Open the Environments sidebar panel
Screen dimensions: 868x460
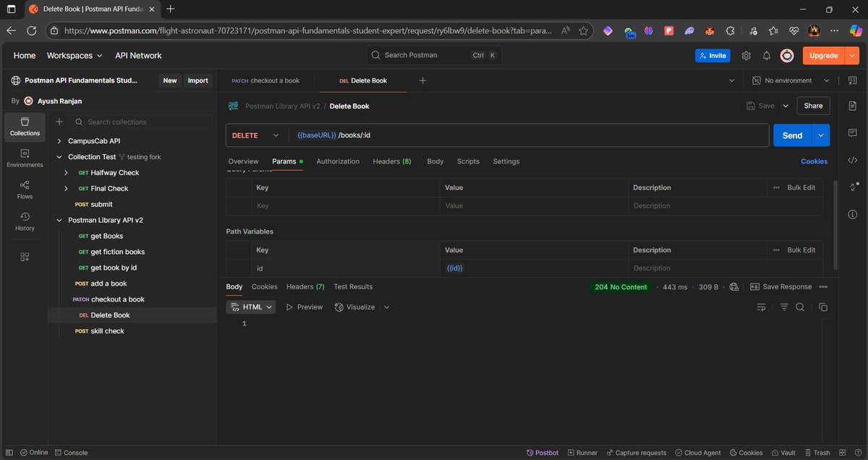(x=25, y=158)
